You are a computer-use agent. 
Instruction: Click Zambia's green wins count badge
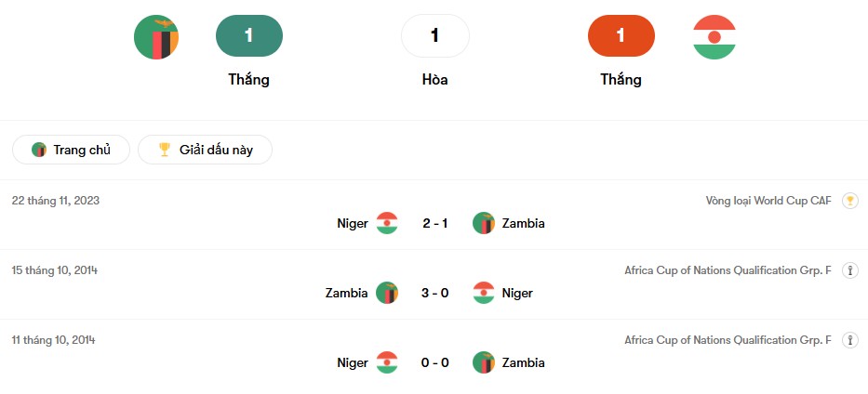[248, 36]
